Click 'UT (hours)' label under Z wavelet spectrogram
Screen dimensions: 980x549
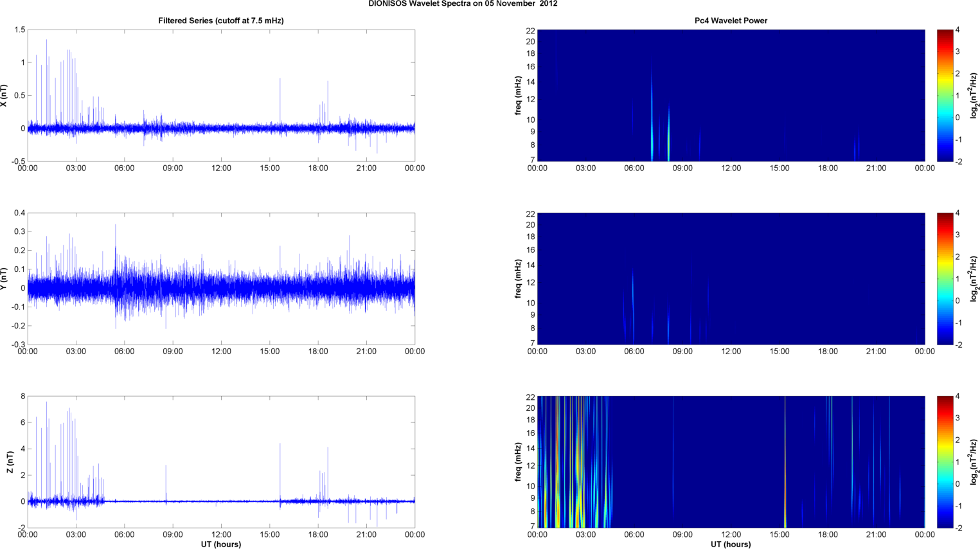pyautogui.click(x=731, y=544)
